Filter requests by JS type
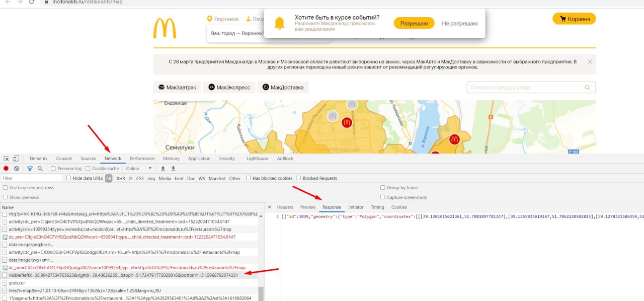The width and height of the screenshot is (644, 301). 131,178
